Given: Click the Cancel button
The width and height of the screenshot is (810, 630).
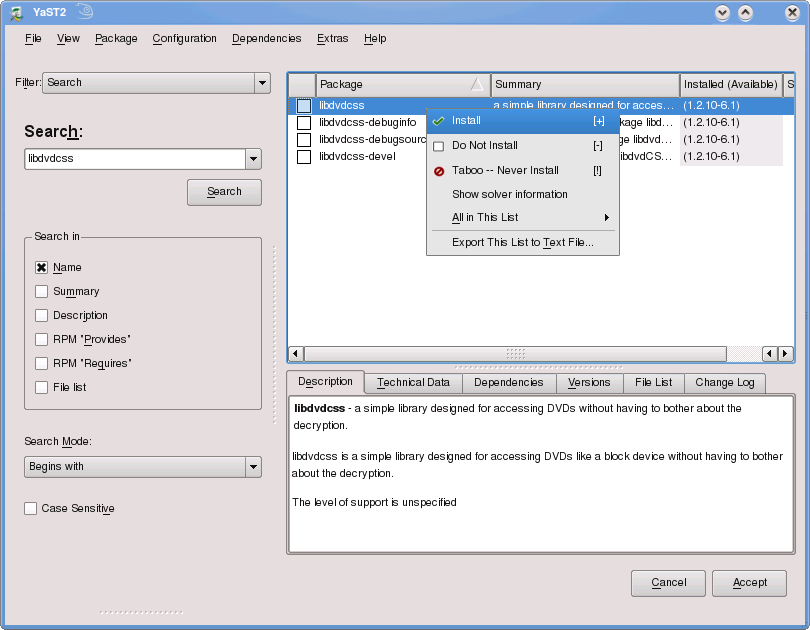Looking at the screenshot, I should point(668,583).
